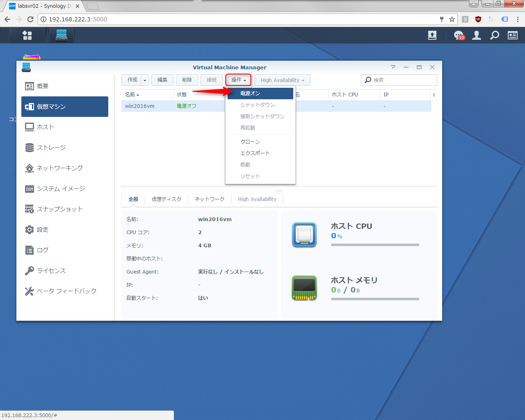Viewport: 525px width, 420px height.
Task: Open Chrome's three-dot menu
Action: [x=518, y=19]
